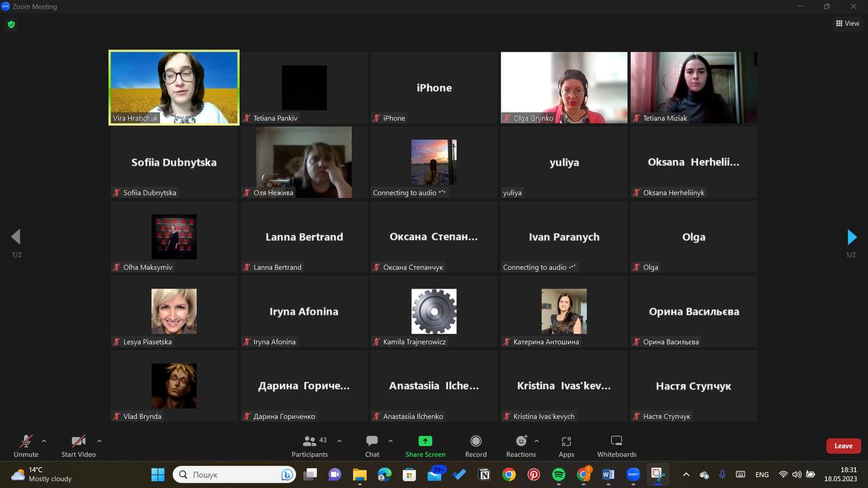This screenshot has height=488, width=868.
Task: Open the Chat panel
Action: (372, 446)
